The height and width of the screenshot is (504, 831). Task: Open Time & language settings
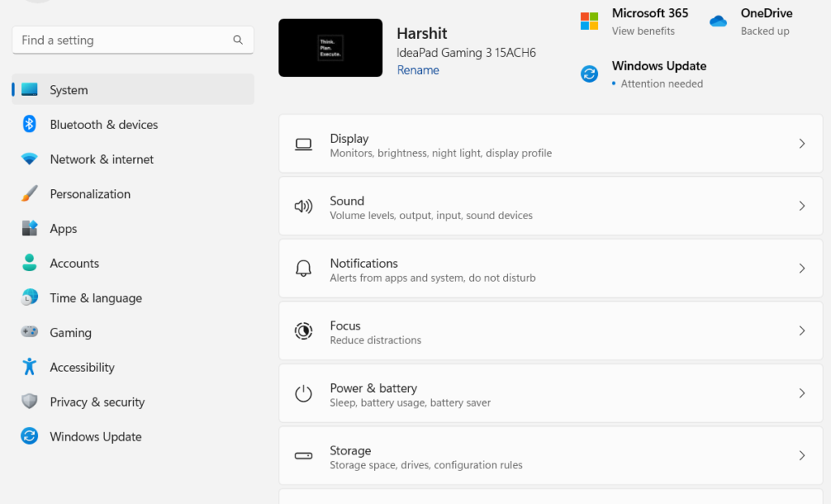(x=96, y=298)
